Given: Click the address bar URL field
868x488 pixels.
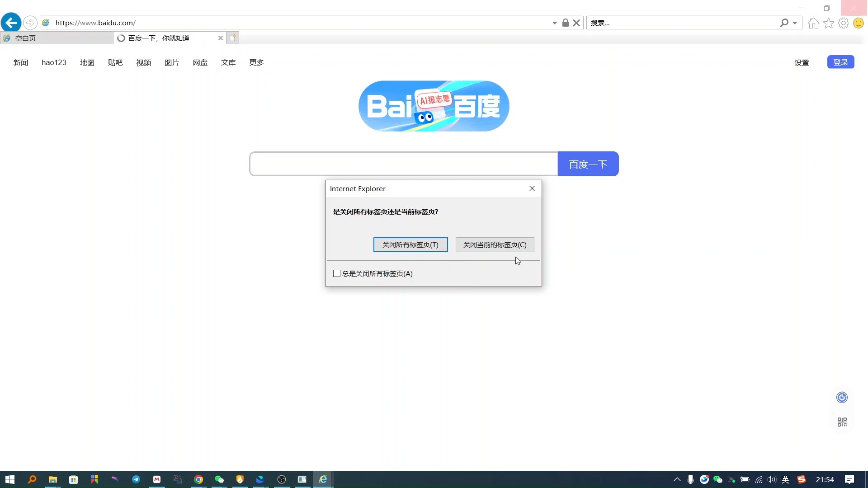Looking at the screenshot, I should (x=298, y=23).
